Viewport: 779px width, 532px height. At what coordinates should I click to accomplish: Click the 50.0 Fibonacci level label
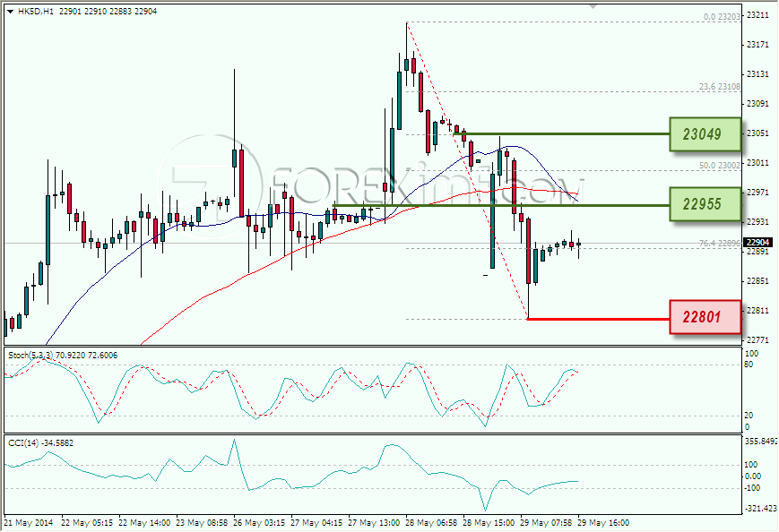[x=719, y=166]
